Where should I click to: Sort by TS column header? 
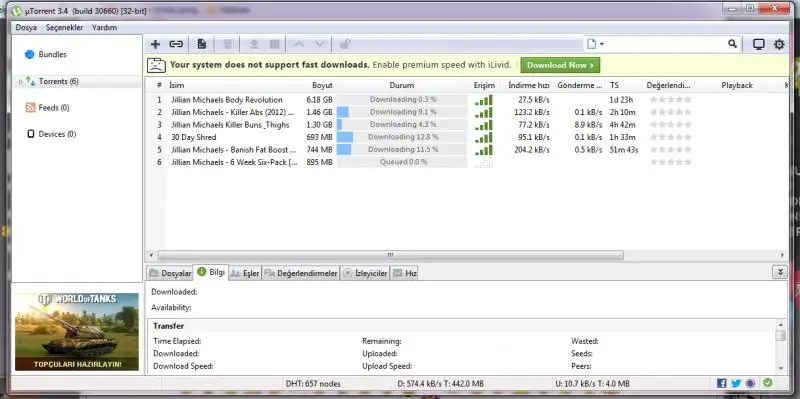pyautogui.click(x=614, y=85)
